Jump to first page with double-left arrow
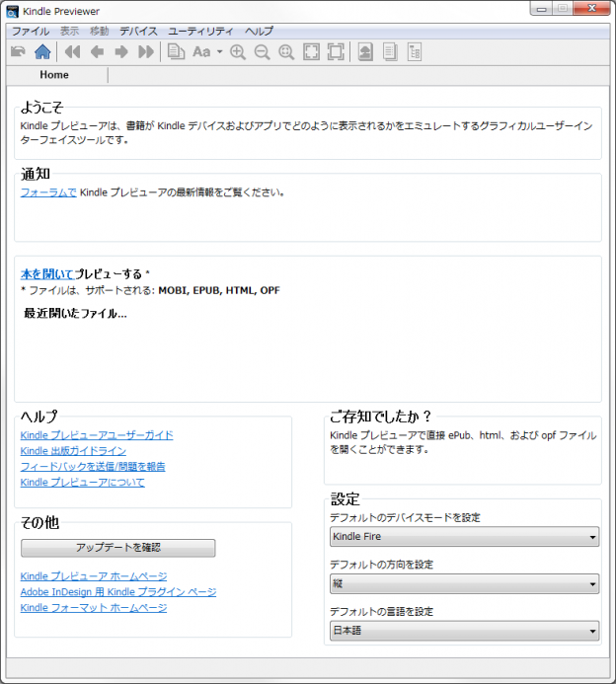The height and width of the screenshot is (684, 616). click(x=72, y=52)
